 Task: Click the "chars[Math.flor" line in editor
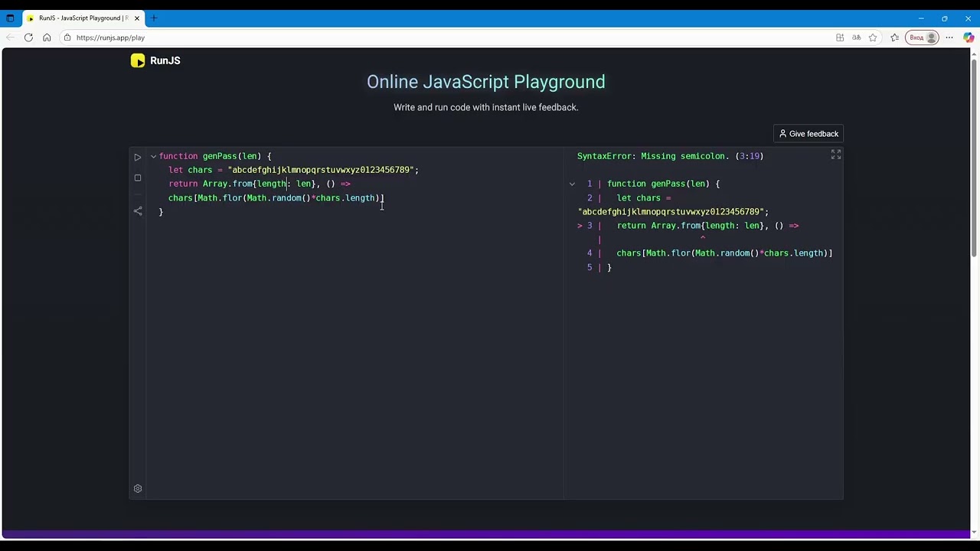(x=276, y=198)
